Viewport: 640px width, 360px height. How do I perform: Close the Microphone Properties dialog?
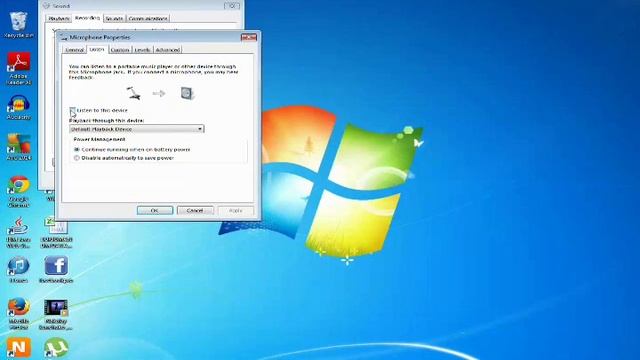pos(249,38)
